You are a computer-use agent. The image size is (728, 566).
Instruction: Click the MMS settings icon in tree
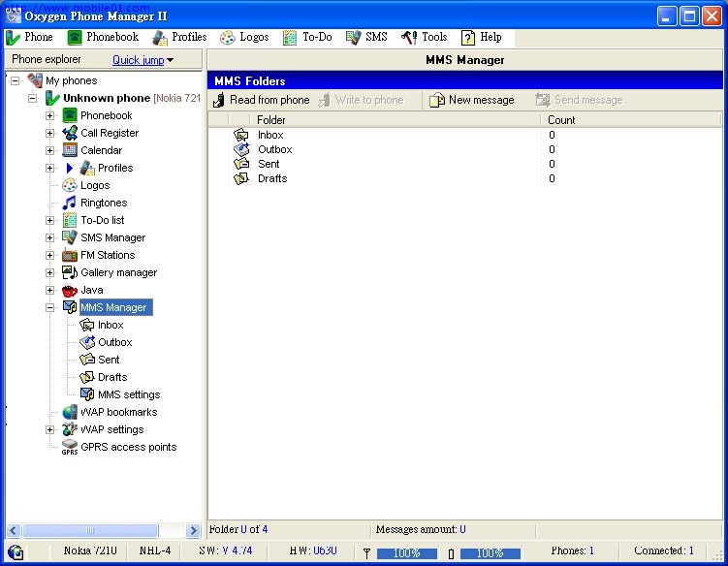[87, 394]
